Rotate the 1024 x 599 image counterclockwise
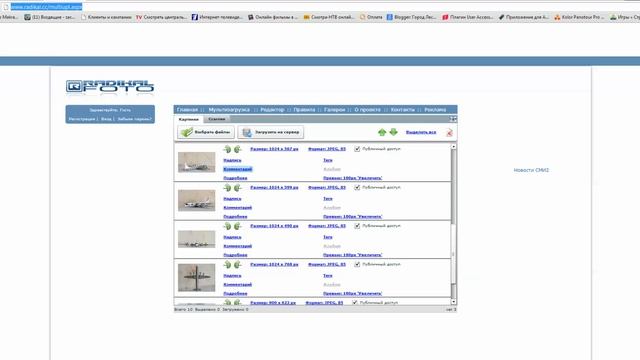The height and width of the screenshot is (360, 640). pyautogui.click(x=227, y=188)
